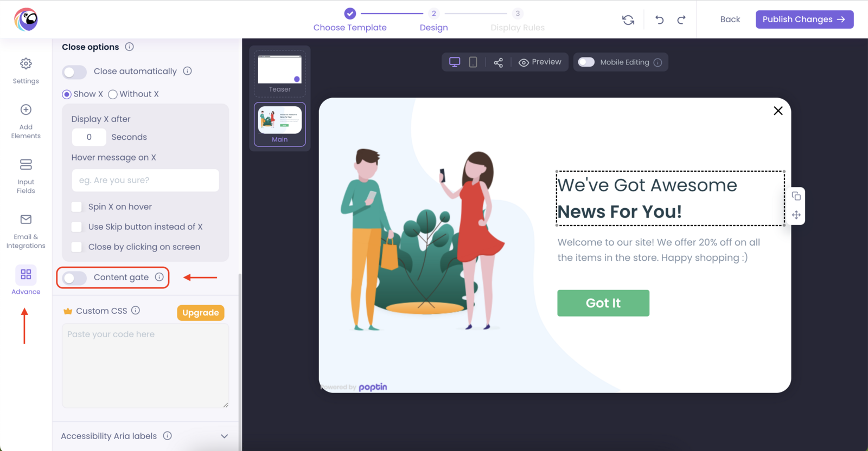Check Use Skip button instead of X
Screen dimensions: 868x451
[x=77, y=227]
